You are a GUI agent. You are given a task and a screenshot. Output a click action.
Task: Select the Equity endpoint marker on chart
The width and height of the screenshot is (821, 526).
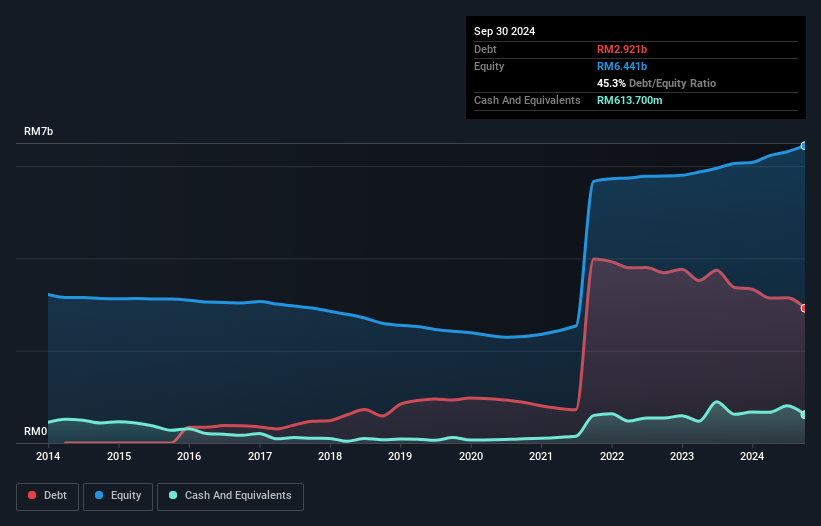(804, 146)
